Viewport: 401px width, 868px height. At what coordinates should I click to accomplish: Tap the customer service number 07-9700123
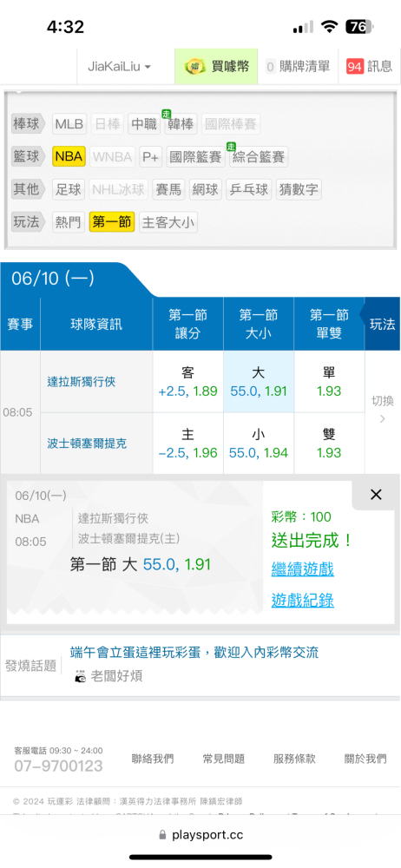pos(58,766)
